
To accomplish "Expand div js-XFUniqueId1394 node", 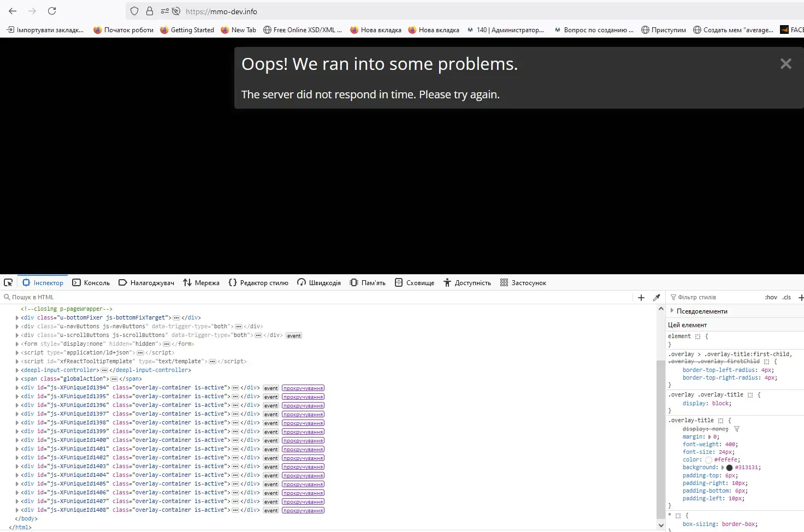I will 17,388.
